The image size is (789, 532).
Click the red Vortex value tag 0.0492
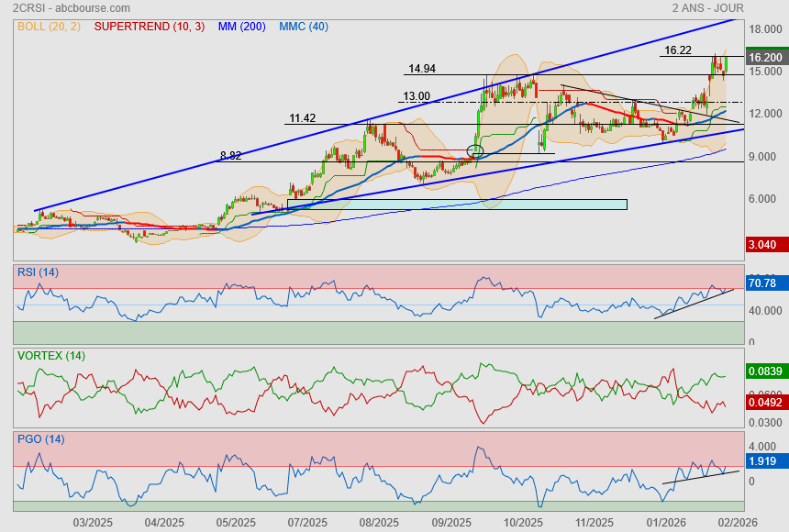pos(764,401)
